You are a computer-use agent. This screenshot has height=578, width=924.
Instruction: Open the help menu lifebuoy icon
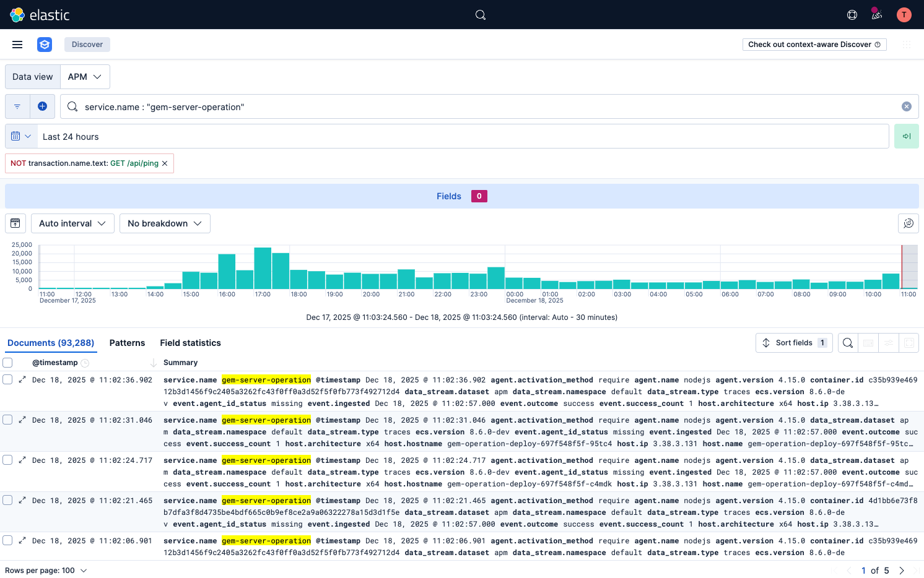(x=852, y=15)
